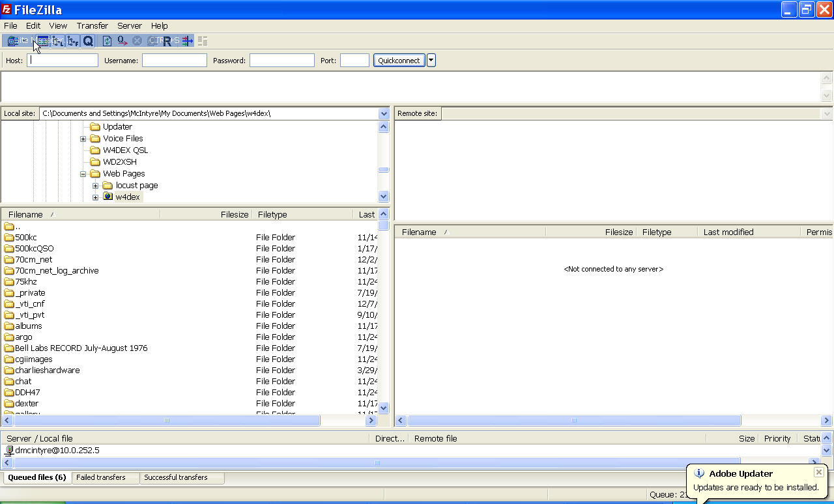The height and width of the screenshot is (504, 834).
Task: Select the argo folder icon
Action: pyautogui.click(x=9, y=337)
